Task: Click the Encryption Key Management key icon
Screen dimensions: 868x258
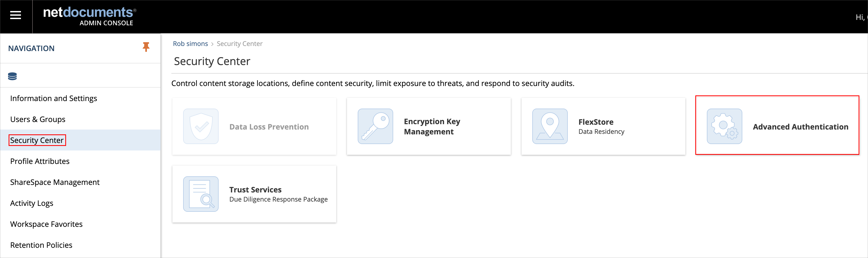Action: 375,126
